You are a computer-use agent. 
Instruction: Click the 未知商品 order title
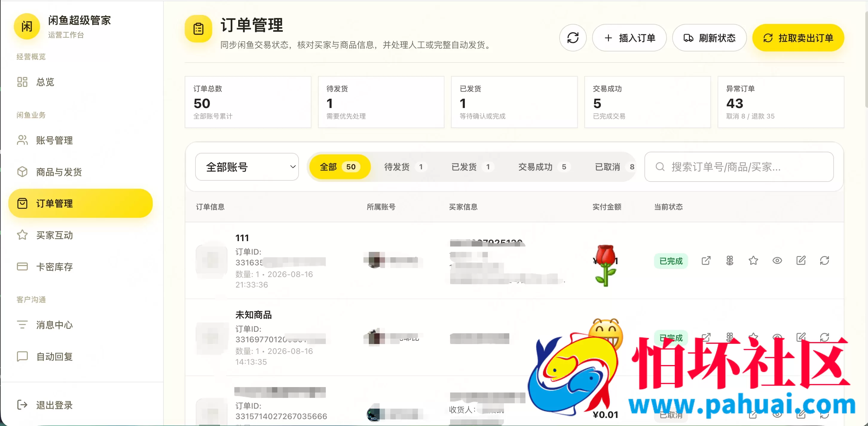[x=253, y=315]
